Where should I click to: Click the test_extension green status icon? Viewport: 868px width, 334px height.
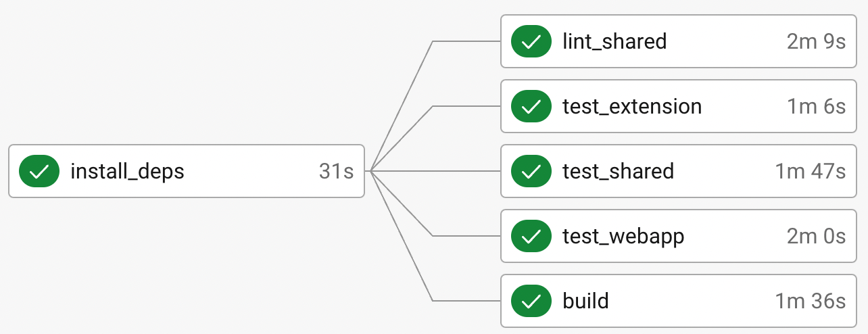(531, 106)
